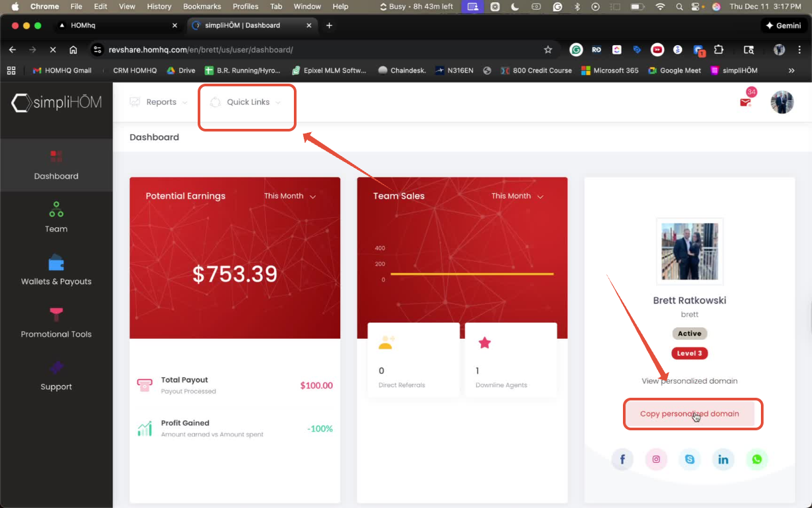
Task: Open Wallets & Payouts section
Action: [56, 270]
